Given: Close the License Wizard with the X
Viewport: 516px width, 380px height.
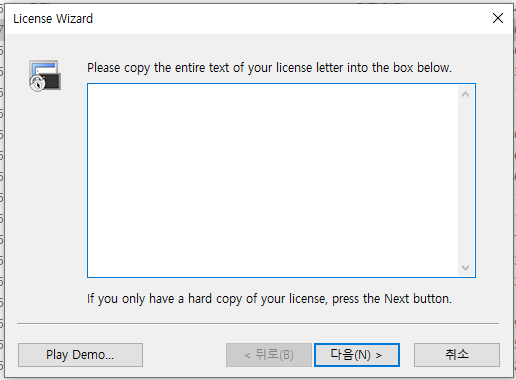Looking at the screenshot, I should (498, 18).
